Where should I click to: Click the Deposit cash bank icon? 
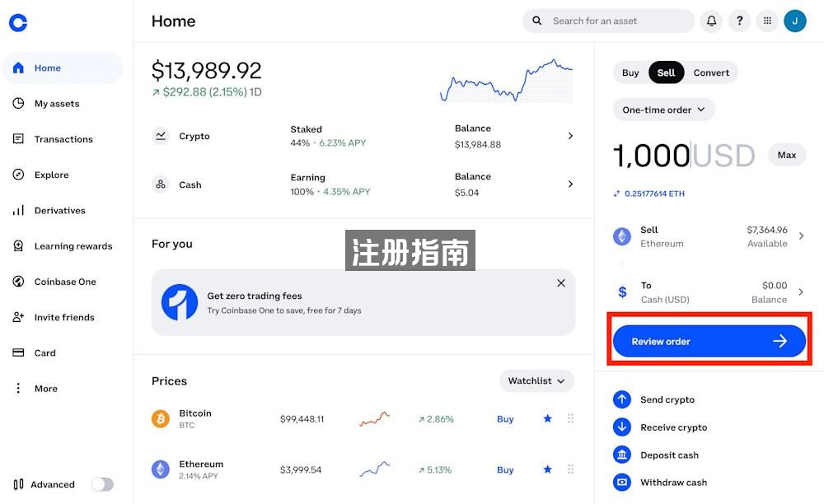622,455
